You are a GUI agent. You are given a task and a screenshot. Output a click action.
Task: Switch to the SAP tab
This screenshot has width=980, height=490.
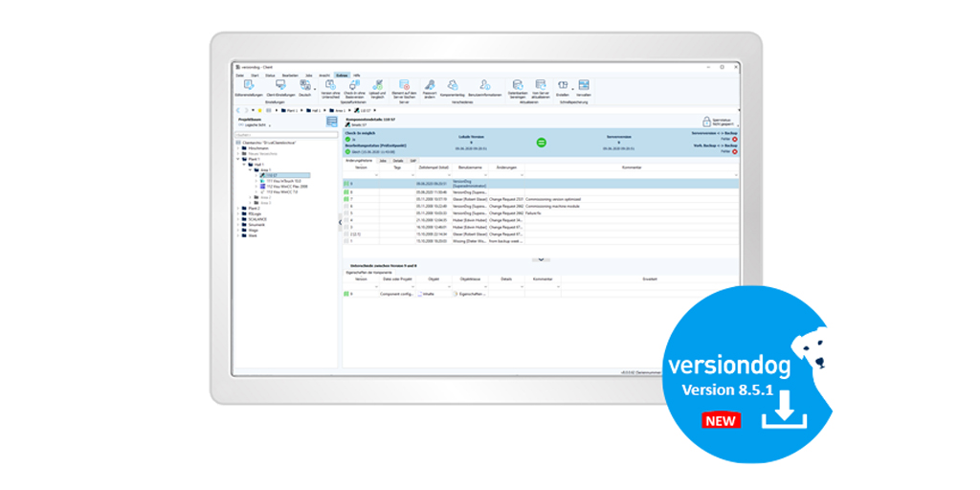click(x=412, y=161)
